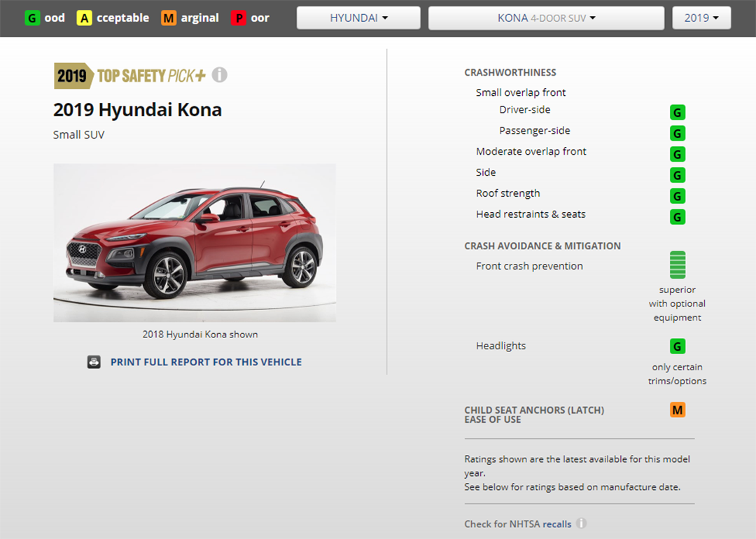The height and width of the screenshot is (539, 756).
Task: Click the Good rating badge for Roof strength
Action: coord(678,196)
